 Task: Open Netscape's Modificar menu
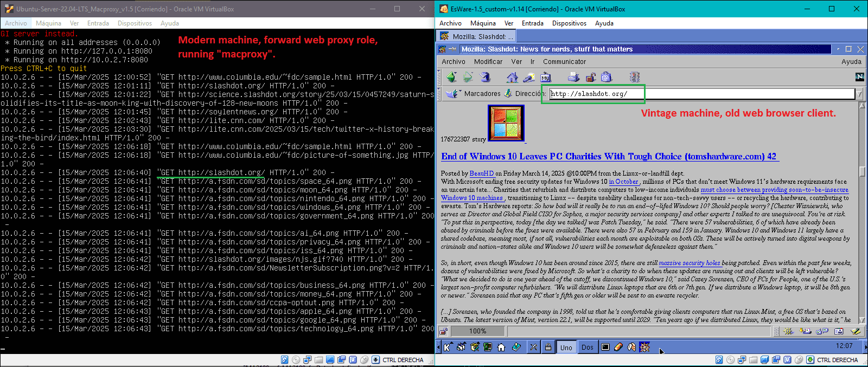coord(488,62)
